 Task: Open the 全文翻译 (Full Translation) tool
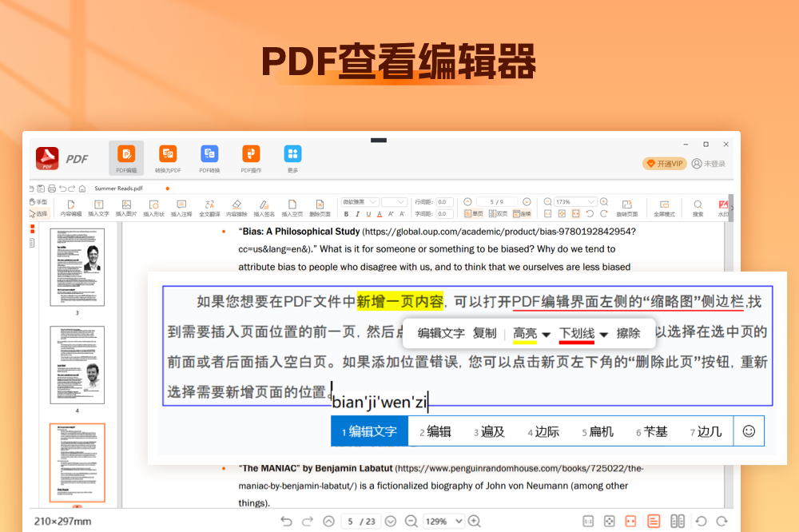click(x=209, y=207)
